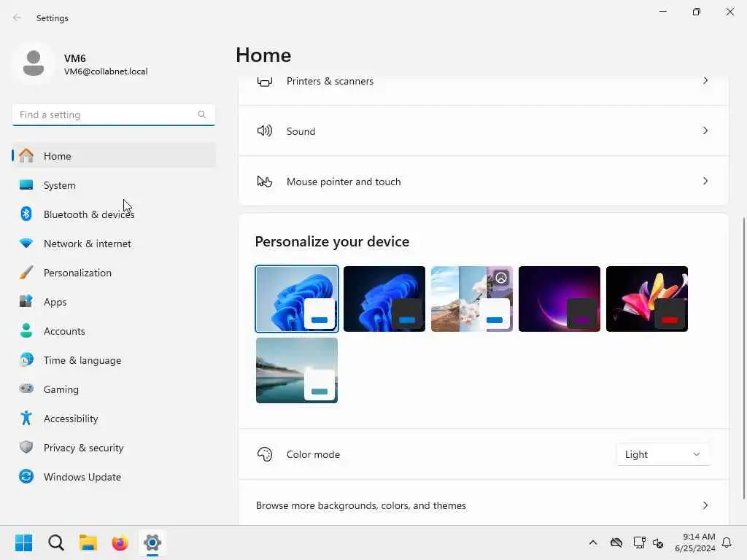The image size is (747, 560).
Task: Select light blue Windows bloom theme
Action: (297, 298)
